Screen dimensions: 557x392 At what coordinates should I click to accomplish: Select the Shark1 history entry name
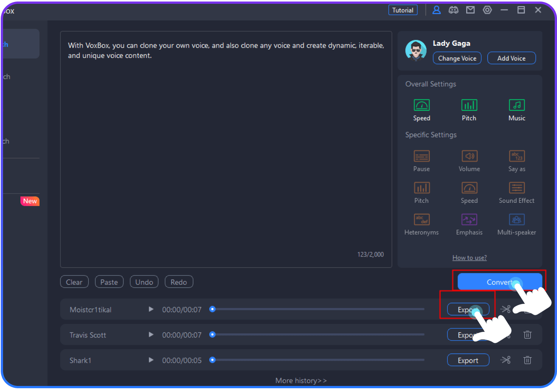tap(80, 360)
